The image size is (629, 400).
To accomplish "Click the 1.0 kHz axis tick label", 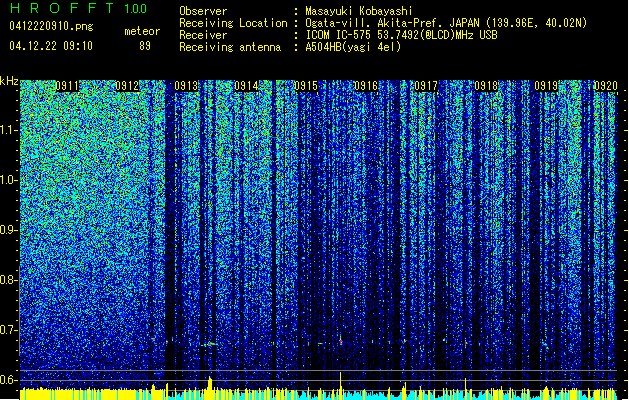I will 9,180.
